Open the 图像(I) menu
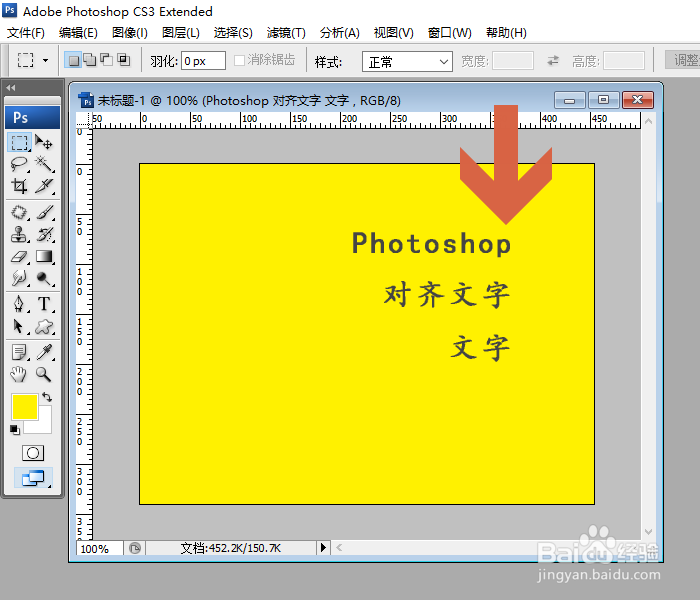This screenshot has width=700, height=600. [x=129, y=33]
